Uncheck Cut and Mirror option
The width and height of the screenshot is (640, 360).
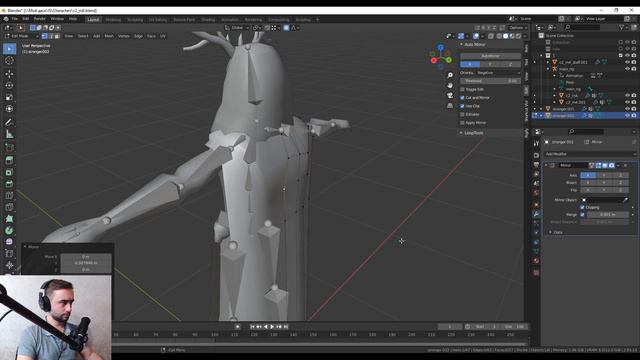pyautogui.click(x=462, y=98)
